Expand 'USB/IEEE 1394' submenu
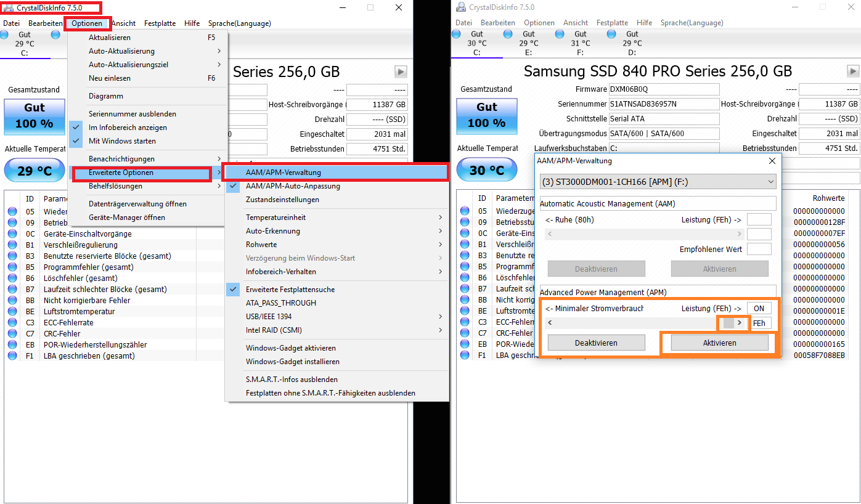Screen dimensions: 861x504 337,317
